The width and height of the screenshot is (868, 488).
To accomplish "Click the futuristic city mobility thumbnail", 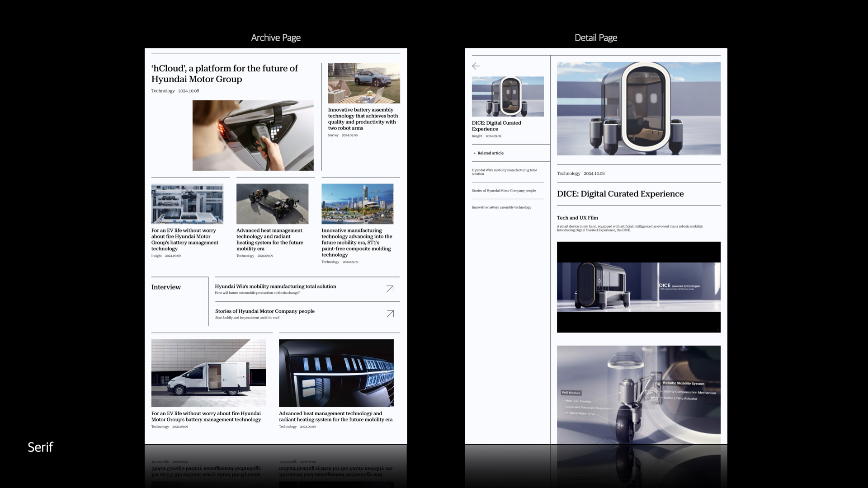I will 357,204.
